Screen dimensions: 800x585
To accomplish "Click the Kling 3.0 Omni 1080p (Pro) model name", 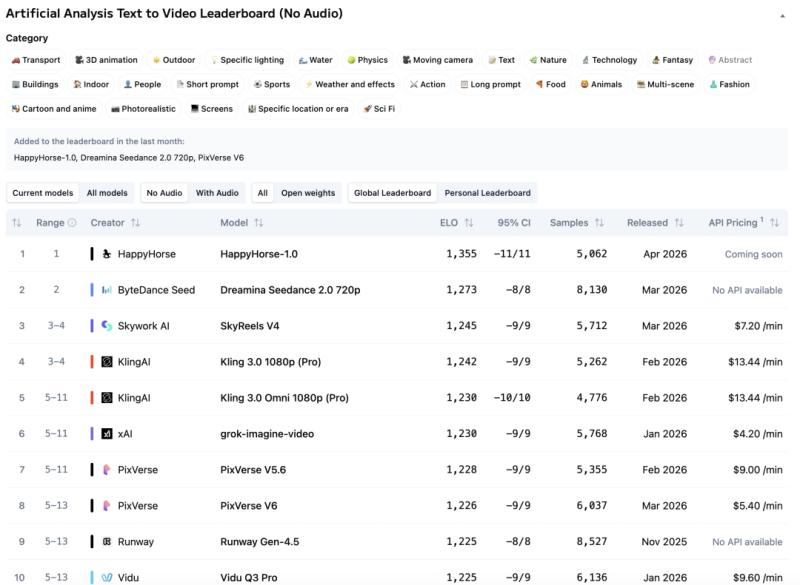I will [284, 398].
